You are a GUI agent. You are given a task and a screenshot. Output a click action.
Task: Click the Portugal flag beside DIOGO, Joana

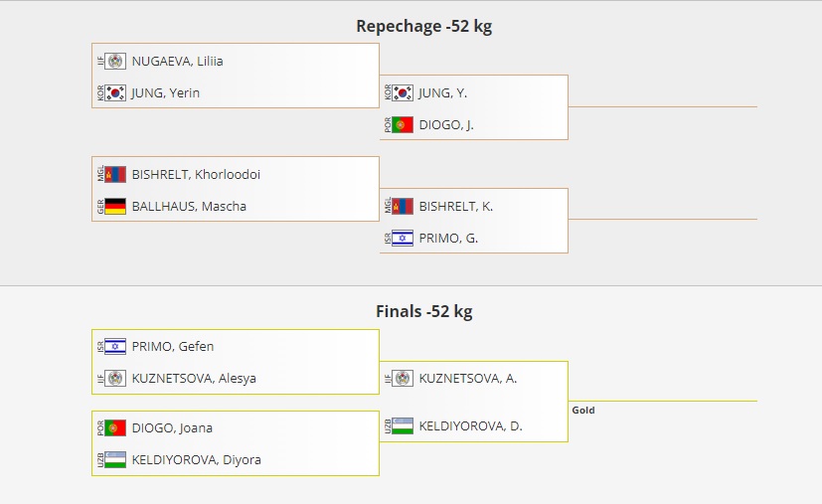[115, 428]
